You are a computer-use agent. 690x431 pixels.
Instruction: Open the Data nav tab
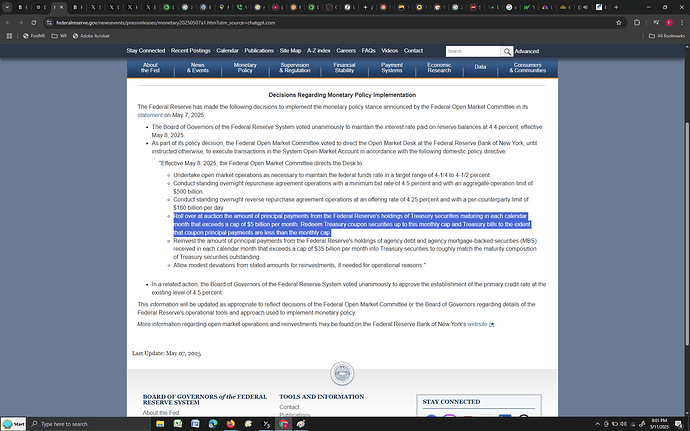[480, 67]
